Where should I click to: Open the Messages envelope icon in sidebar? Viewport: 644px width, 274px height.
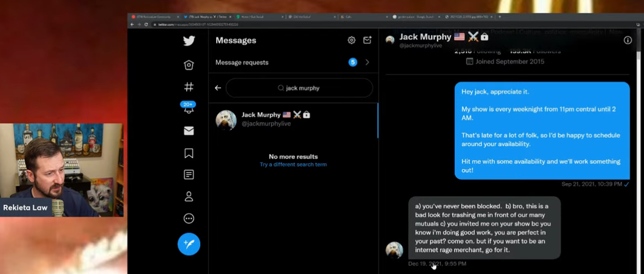189,131
